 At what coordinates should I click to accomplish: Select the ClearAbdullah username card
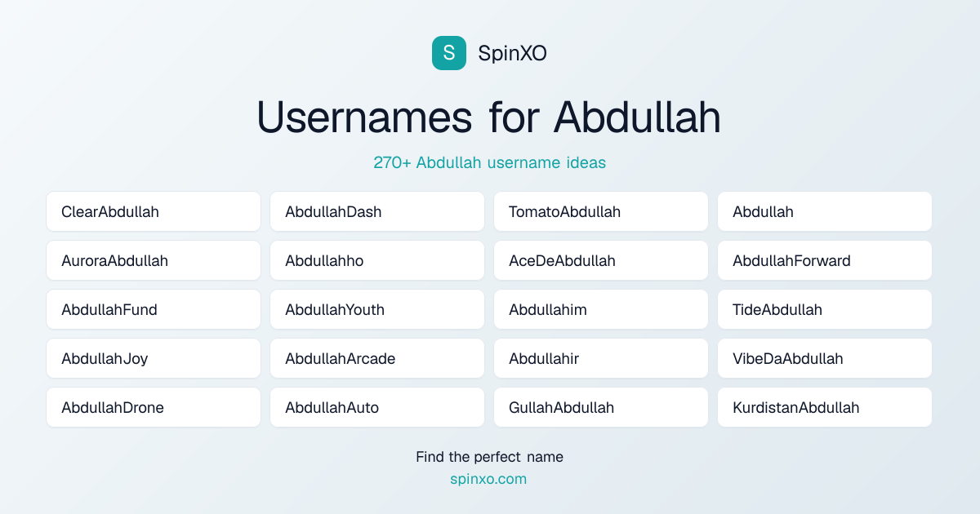click(154, 211)
